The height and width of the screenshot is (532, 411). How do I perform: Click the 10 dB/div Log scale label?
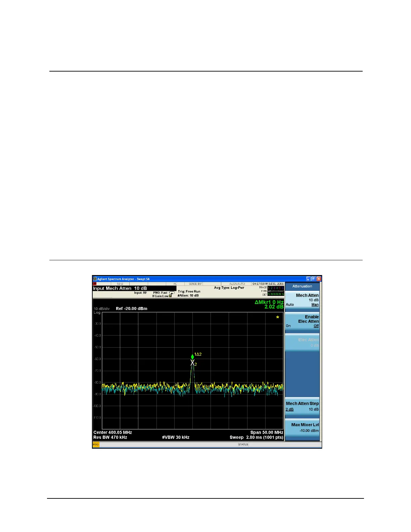(x=101, y=311)
